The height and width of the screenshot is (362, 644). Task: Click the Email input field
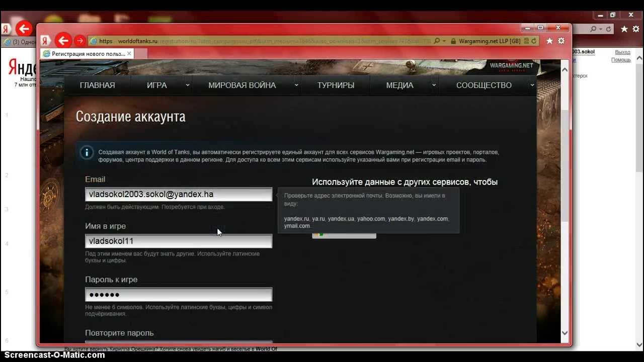(x=179, y=194)
